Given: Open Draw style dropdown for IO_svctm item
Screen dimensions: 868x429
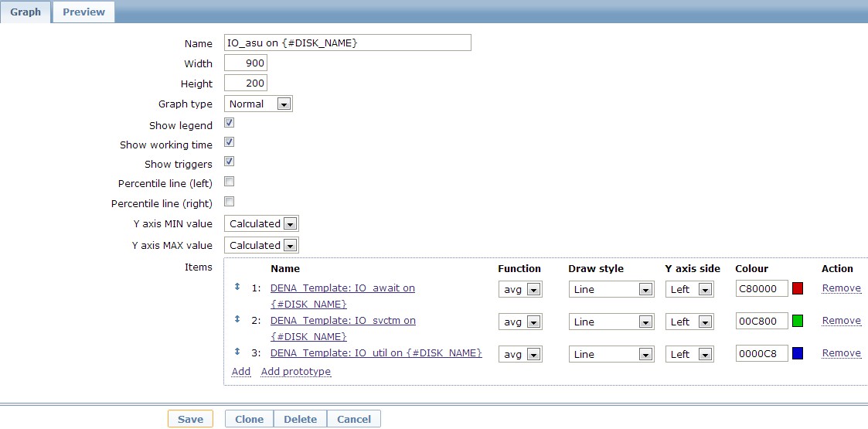Looking at the screenshot, I should [x=611, y=322].
